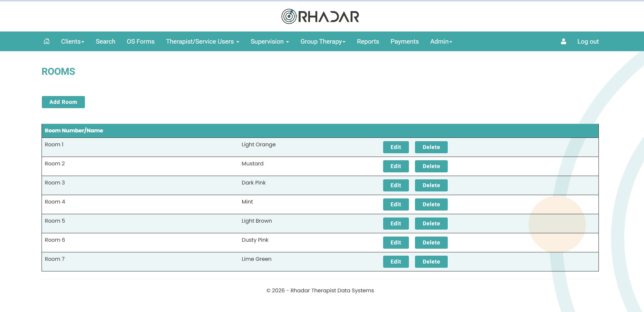Go to the home page icon
Image resolution: width=644 pixels, height=312 pixels.
click(x=46, y=41)
